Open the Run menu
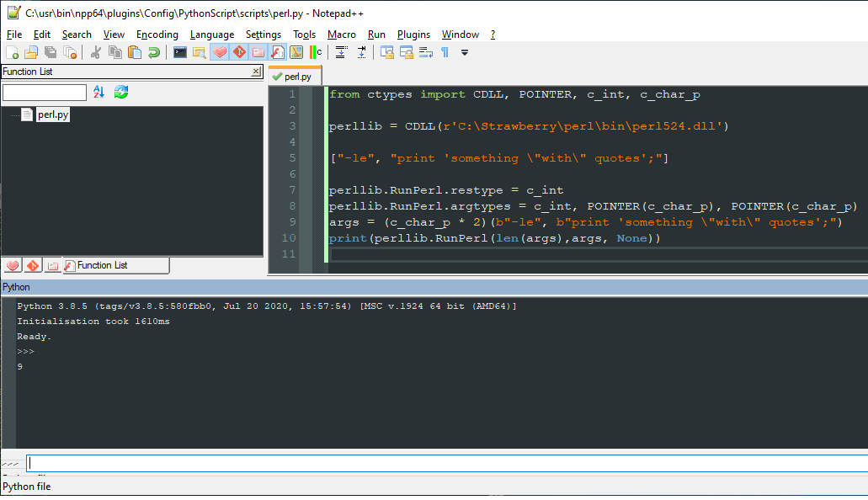The width and height of the screenshot is (868, 500). pos(376,35)
